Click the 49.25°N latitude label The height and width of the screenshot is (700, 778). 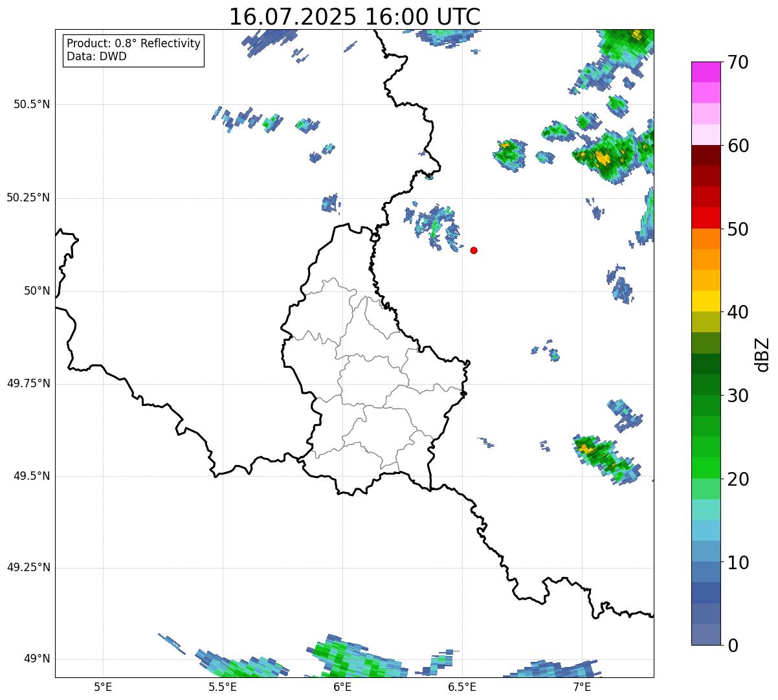coord(28,567)
